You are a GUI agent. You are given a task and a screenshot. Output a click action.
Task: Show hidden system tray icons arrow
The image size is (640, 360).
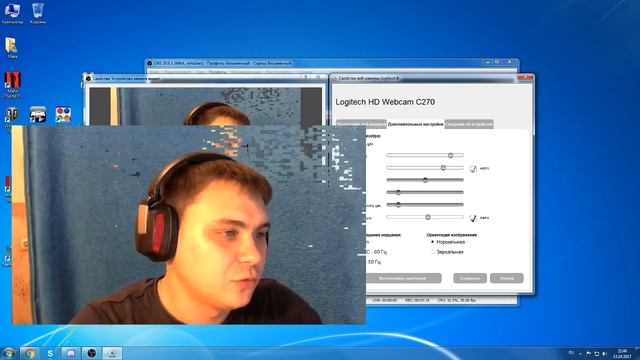pos(580,354)
